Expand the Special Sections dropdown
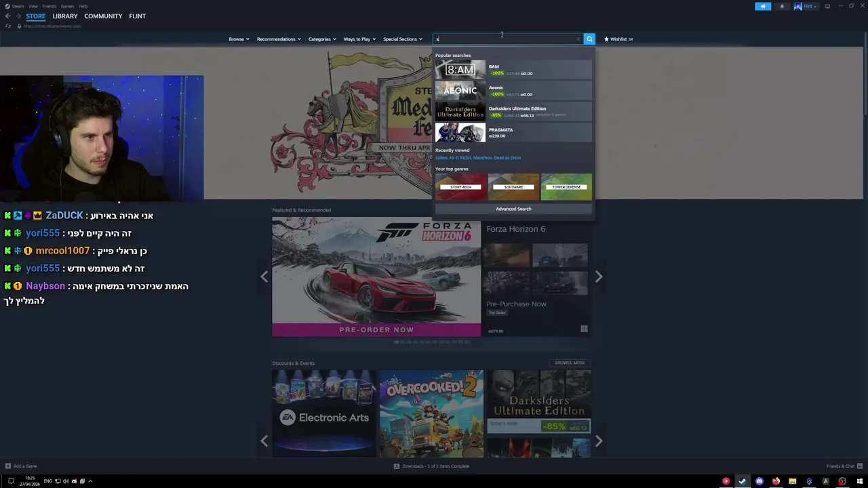This screenshot has width=868, height=488. (402, 39)
